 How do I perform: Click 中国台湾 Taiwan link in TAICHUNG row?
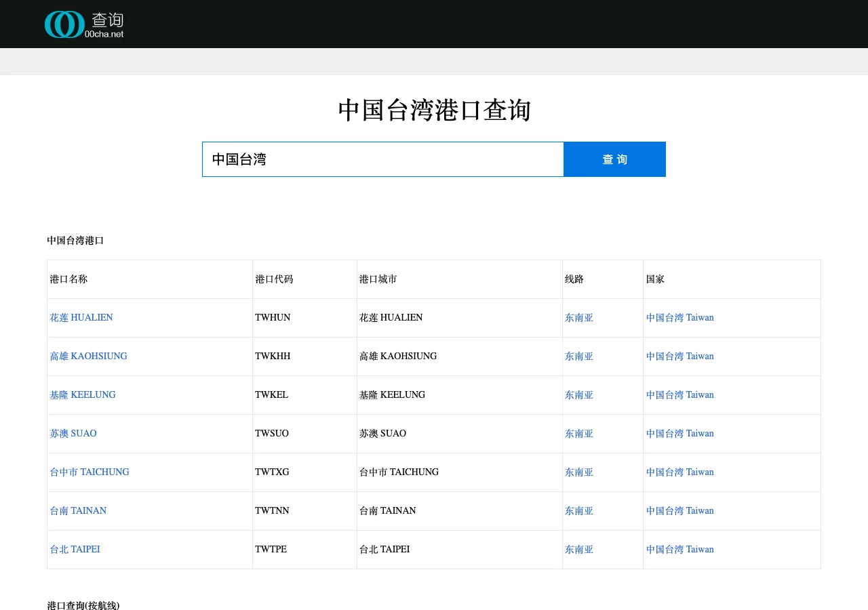[x=680, y=472]
